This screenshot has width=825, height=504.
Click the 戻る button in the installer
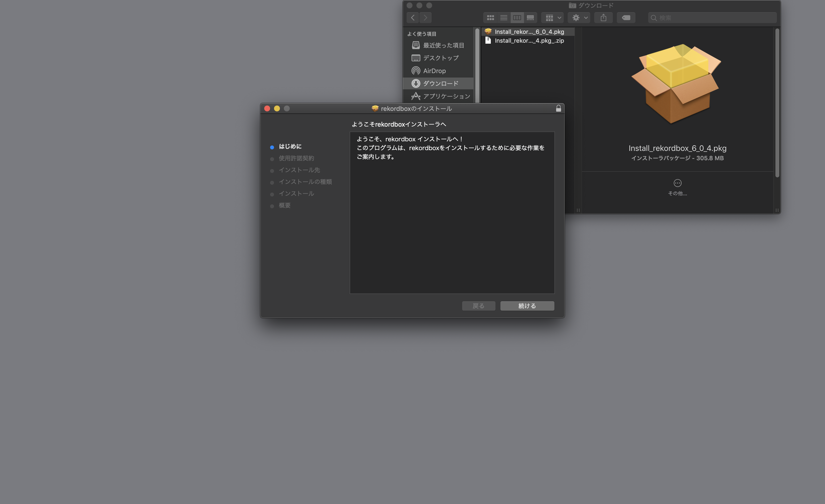[479, 306]
